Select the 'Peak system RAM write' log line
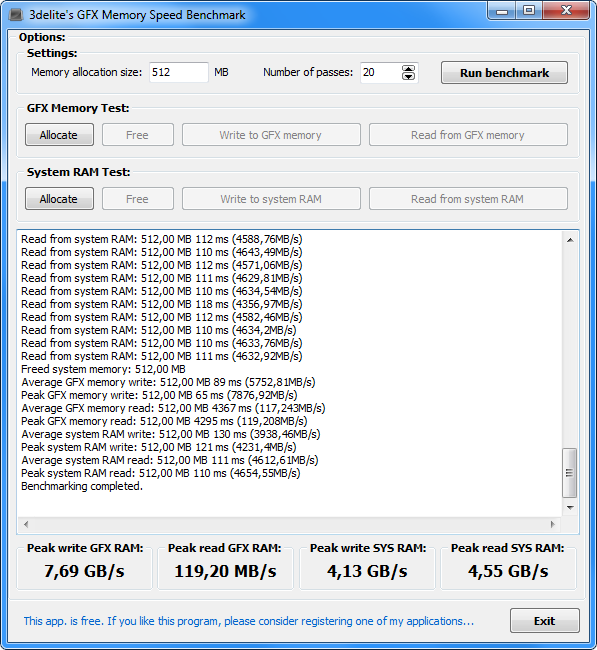597x650 pixels. tap(159, 447)
